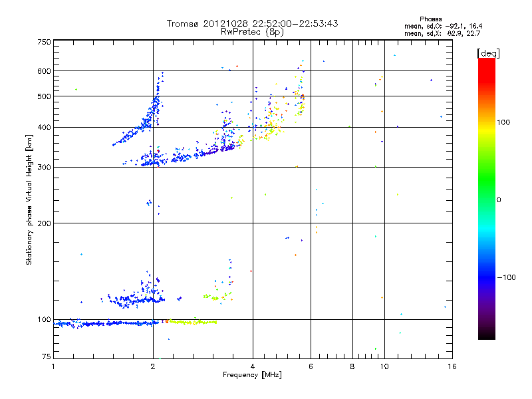Click the "Stationary phase Virtual Height [km]" y-axis label
The image size is (532, 399).
29,199
